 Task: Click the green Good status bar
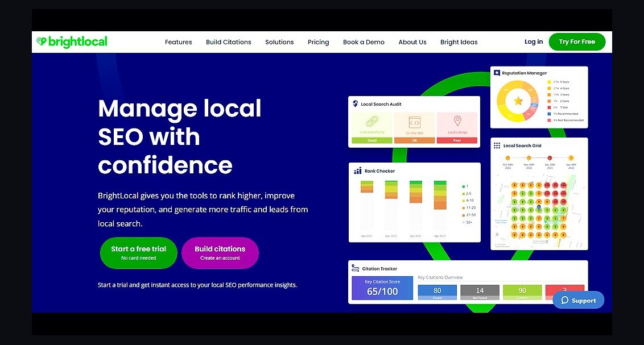372,140
